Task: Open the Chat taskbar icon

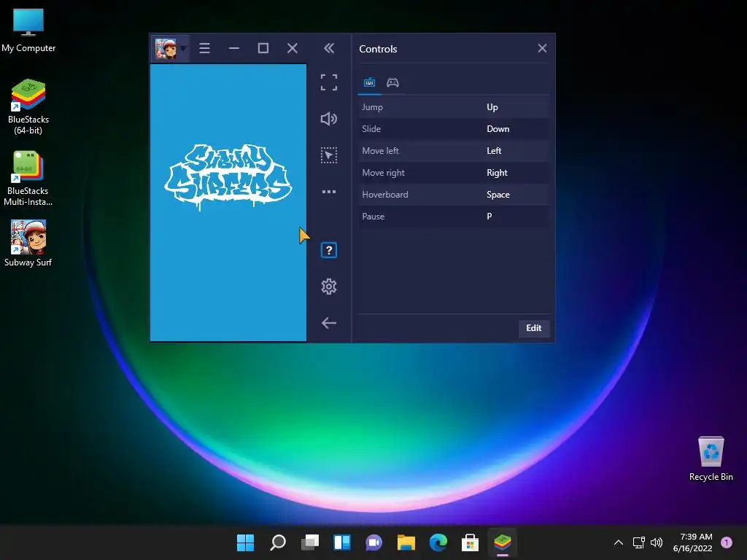Action: [x=374, y=542]
